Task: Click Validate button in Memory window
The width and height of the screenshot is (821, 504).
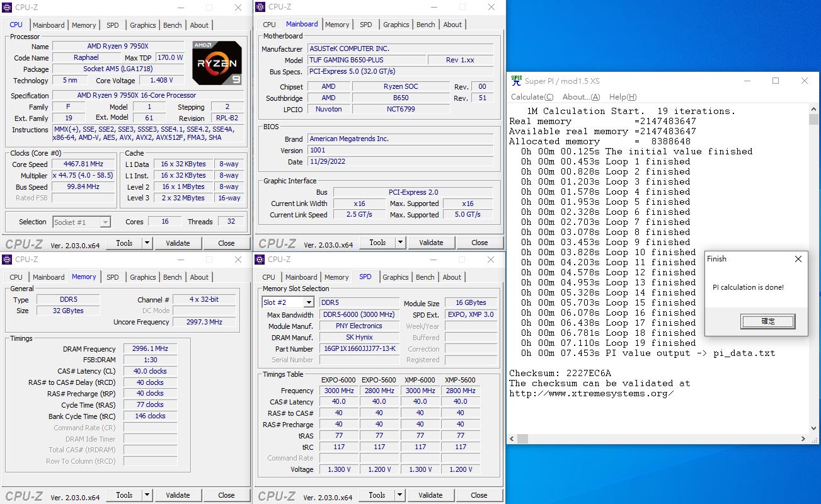Action: coord(178,495)
